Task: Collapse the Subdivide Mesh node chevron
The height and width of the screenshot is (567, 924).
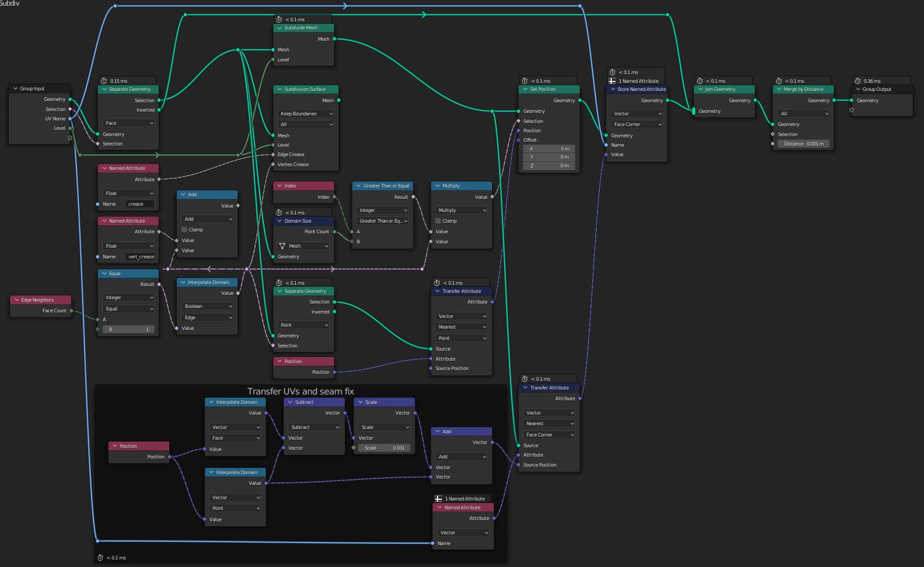Action: coord(280,28)
